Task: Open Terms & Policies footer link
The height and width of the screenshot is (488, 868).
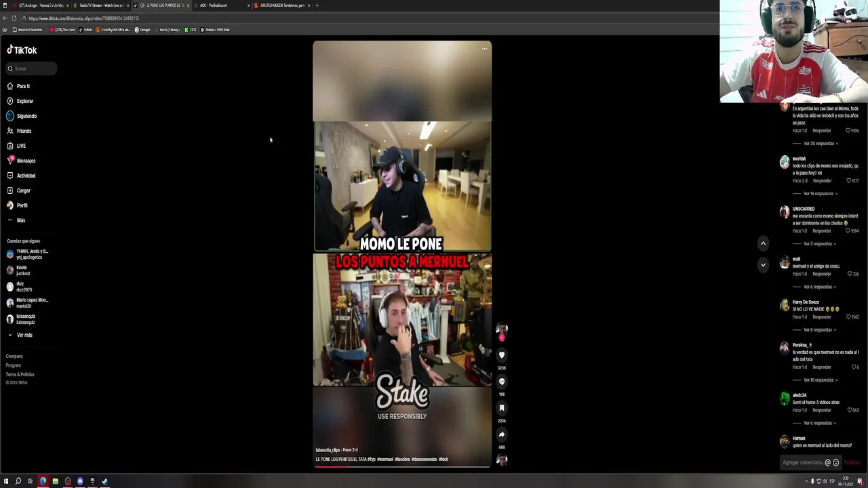Action: coord(20,374)
